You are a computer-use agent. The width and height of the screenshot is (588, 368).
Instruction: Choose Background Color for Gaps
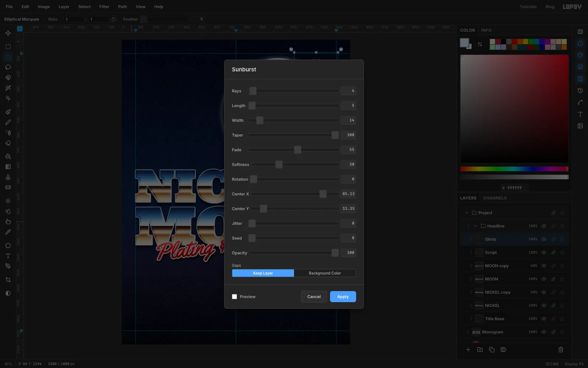pos(325,273)
